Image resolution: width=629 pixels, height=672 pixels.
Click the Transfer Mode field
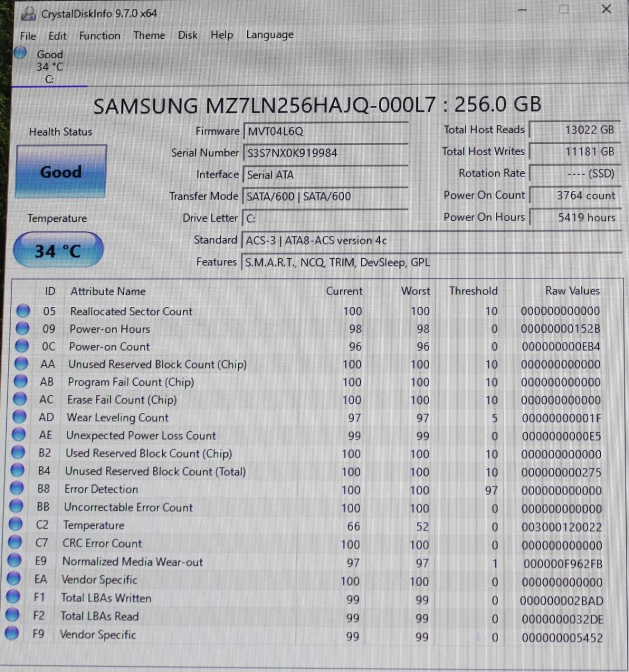click(x=325, y=197)
